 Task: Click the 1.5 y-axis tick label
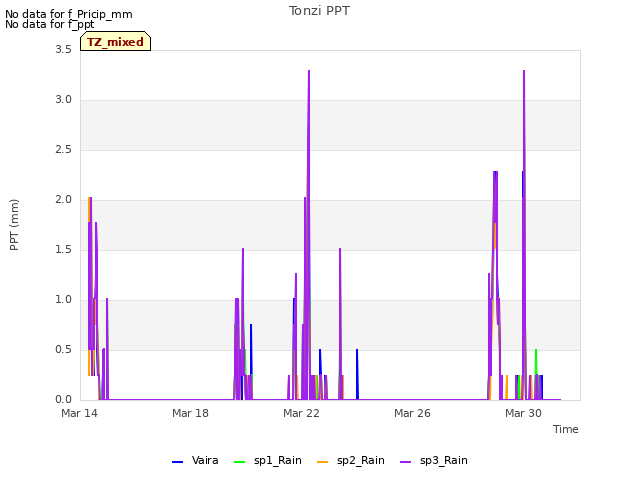coord(63,250)
